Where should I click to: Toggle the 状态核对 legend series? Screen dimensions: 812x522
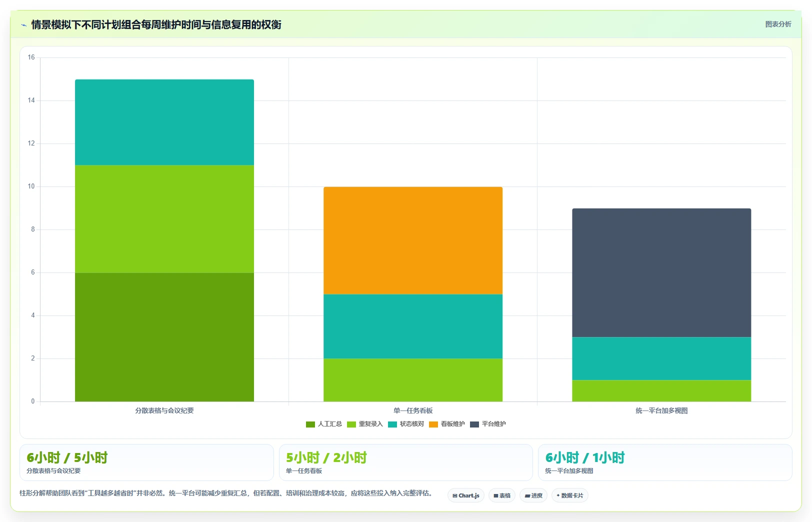(406, 424)
